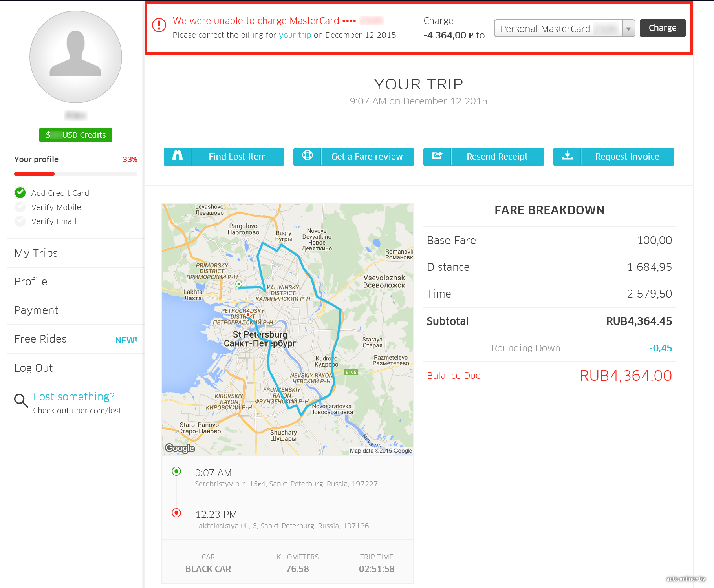Click the 'Lakhtinskaya ul., 6' dropoff address
Screen dimensions: 714x588
(282, 526)
